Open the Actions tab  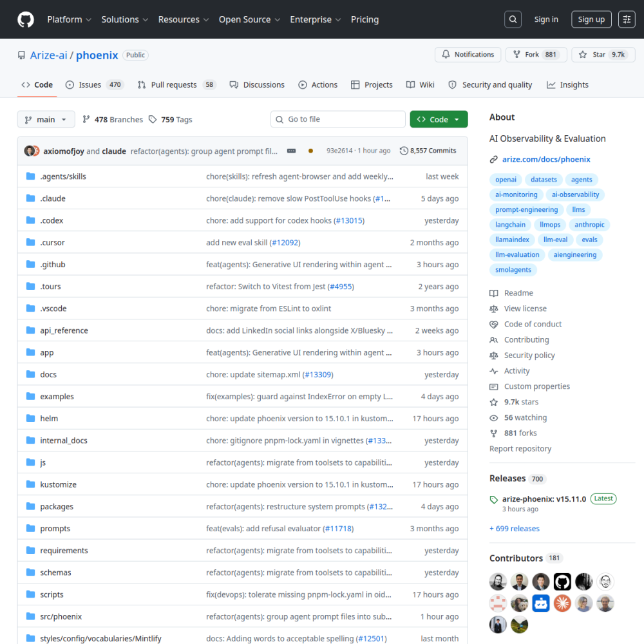(318, 84)
